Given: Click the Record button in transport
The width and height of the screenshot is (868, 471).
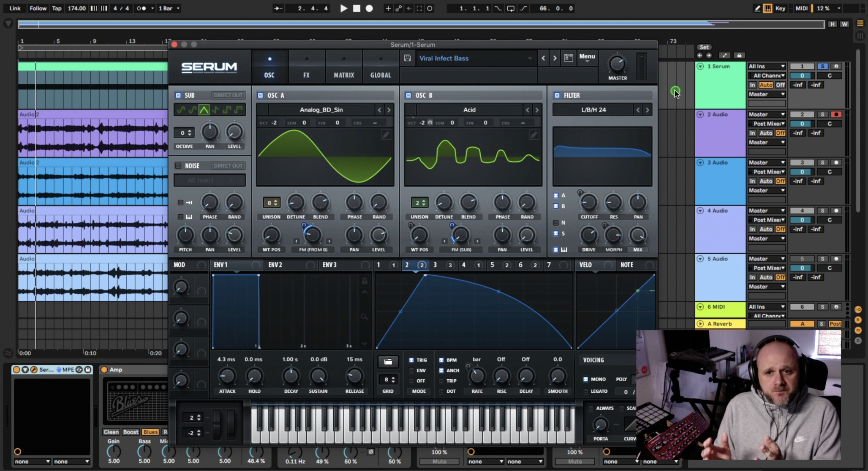Looking at the screenshot, I should (369, 8).
